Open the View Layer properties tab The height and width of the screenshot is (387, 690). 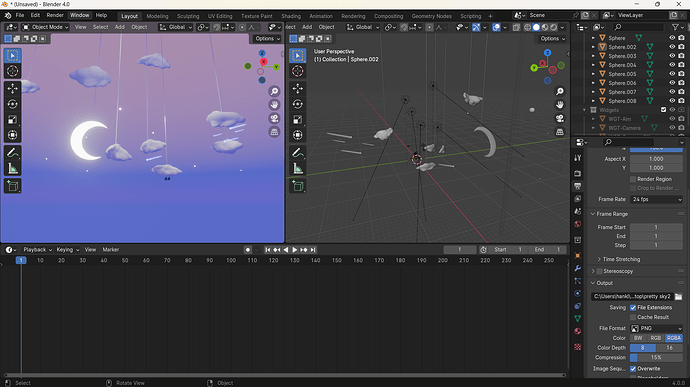click(x=578, y=199)
